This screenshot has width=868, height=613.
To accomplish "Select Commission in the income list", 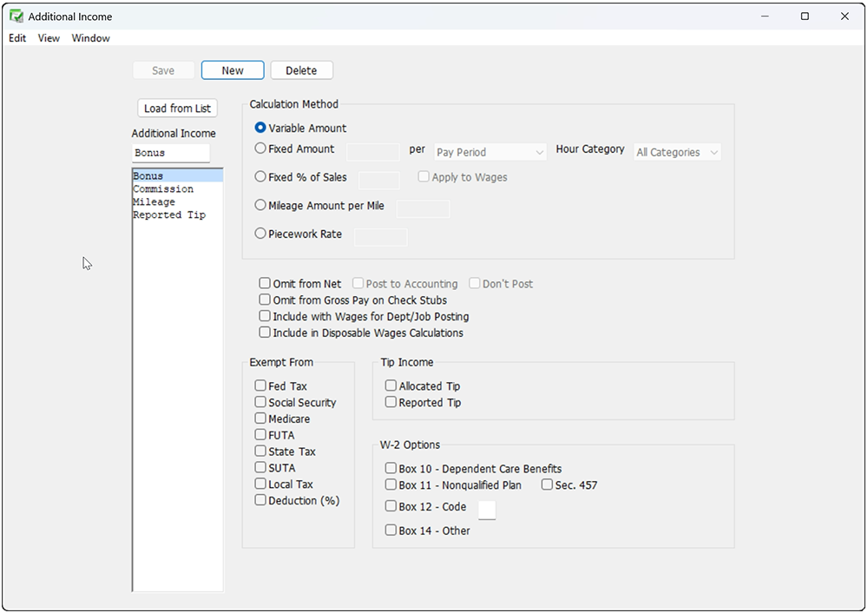I will pos(177,188).
